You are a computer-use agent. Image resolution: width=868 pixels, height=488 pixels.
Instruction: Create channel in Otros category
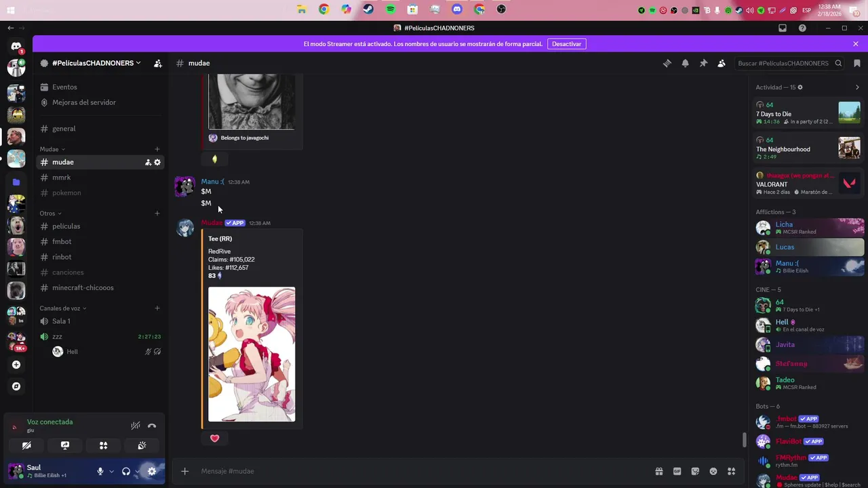tap(157, 213)
